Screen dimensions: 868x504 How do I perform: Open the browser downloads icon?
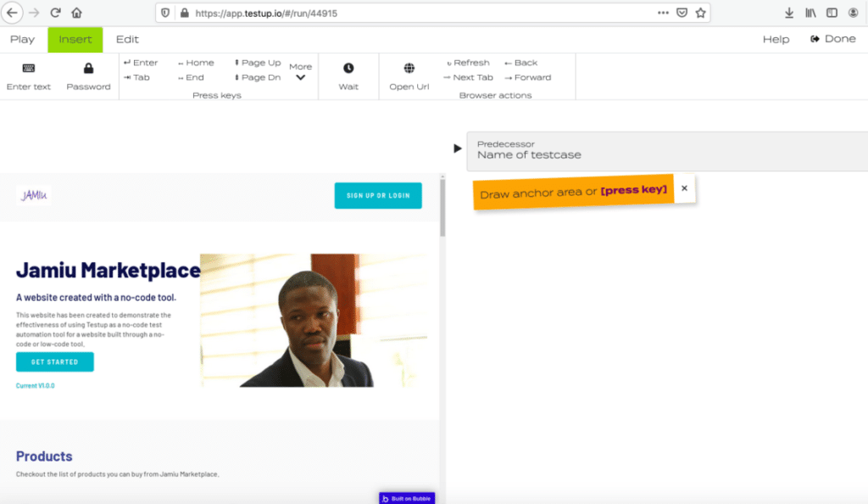789,13
